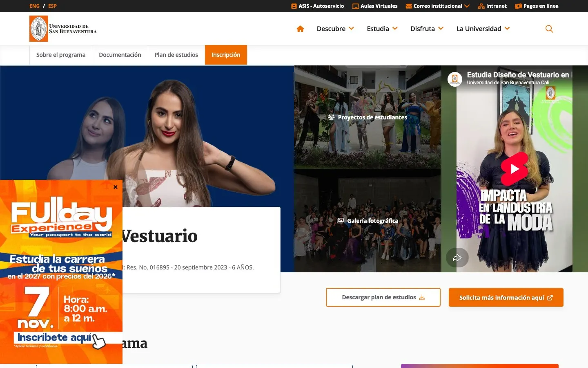Screen dimensions: 588x368
Task: Expand the Descubre menu
Action: point(335,29)
